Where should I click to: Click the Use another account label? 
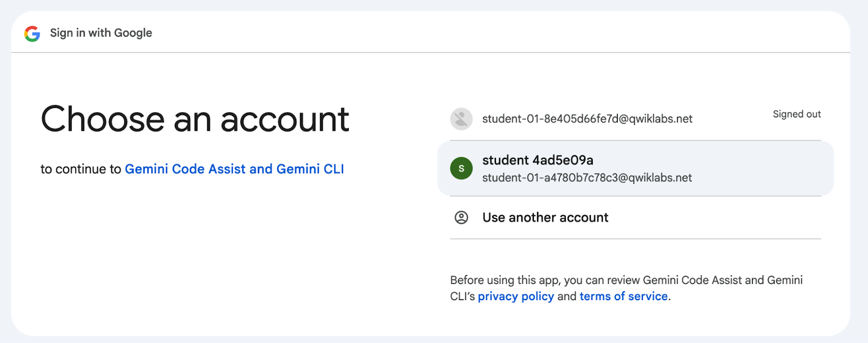(545, 218)
